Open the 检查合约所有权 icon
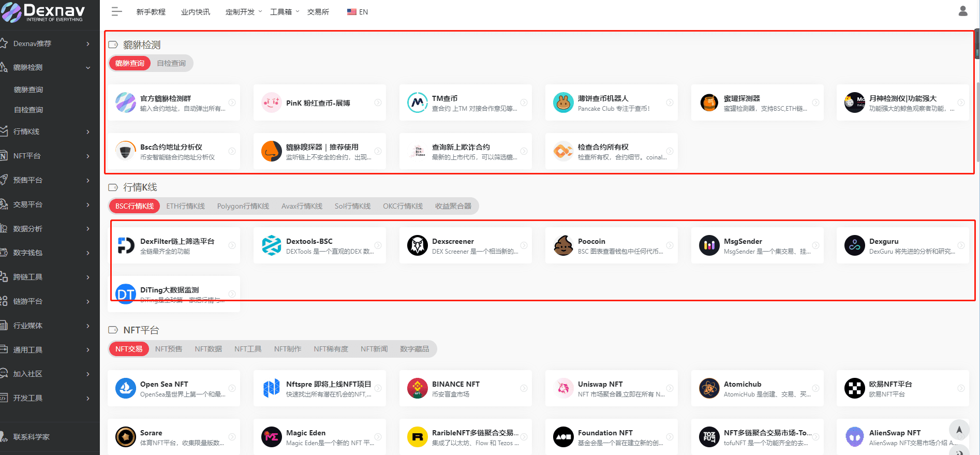 [x=563, y=151]
